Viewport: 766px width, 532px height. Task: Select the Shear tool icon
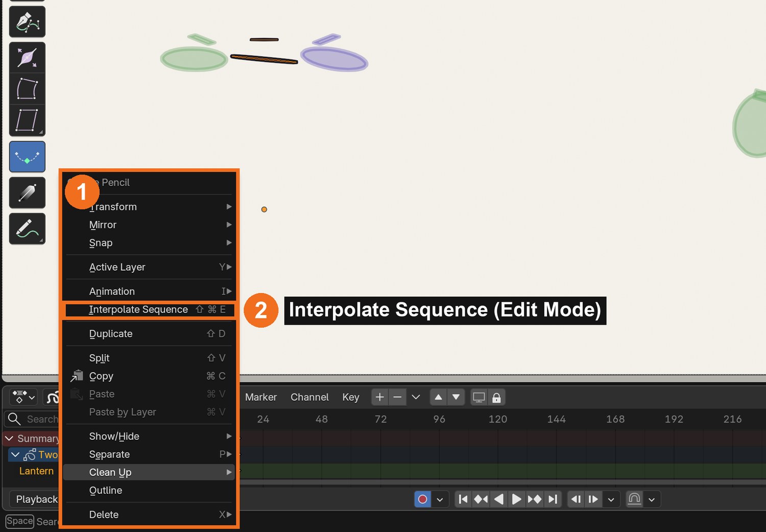[27, 120]
